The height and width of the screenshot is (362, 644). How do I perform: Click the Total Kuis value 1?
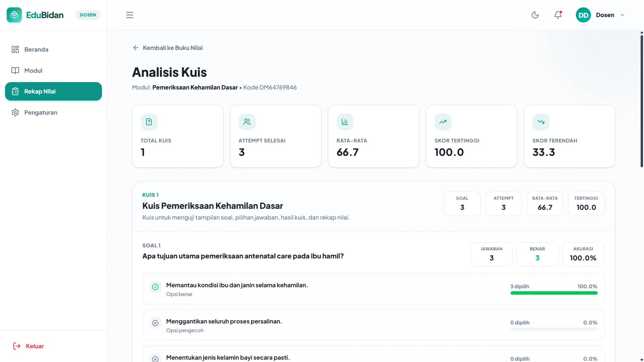coord(143,152)
